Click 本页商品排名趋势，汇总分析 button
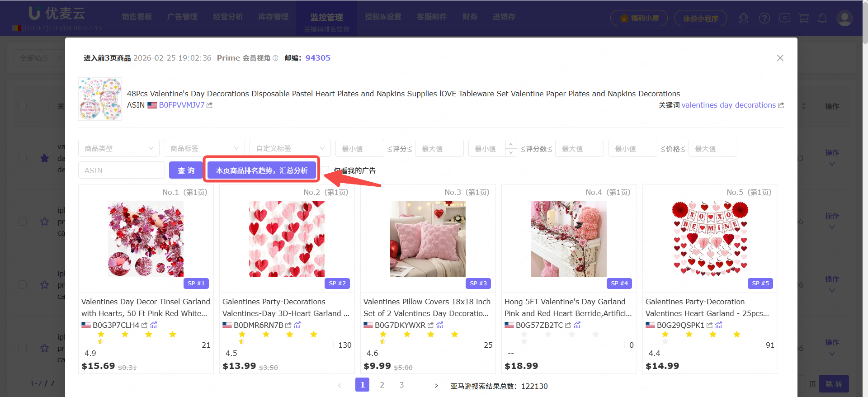The image size is (868, 397). click(262, 170)
